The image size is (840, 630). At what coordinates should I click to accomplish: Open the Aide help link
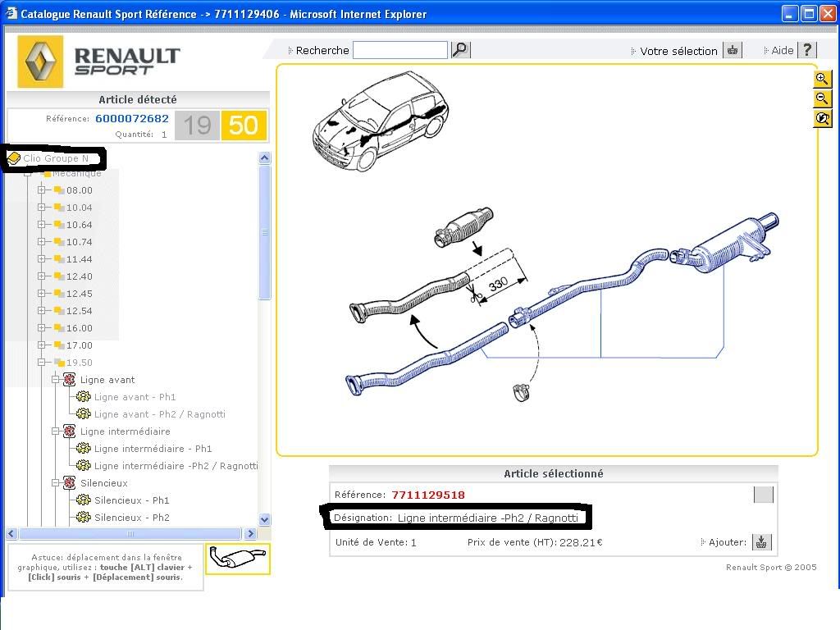[x=782, y=50]
